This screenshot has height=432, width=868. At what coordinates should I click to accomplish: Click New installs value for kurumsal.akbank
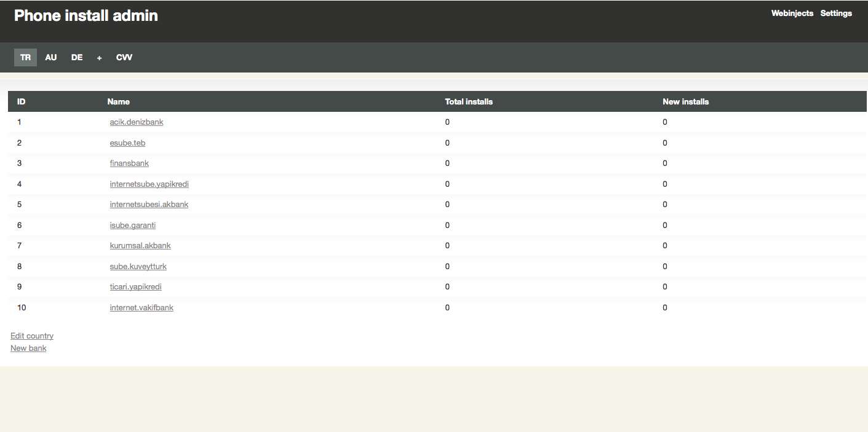click(x=665, y=246)
